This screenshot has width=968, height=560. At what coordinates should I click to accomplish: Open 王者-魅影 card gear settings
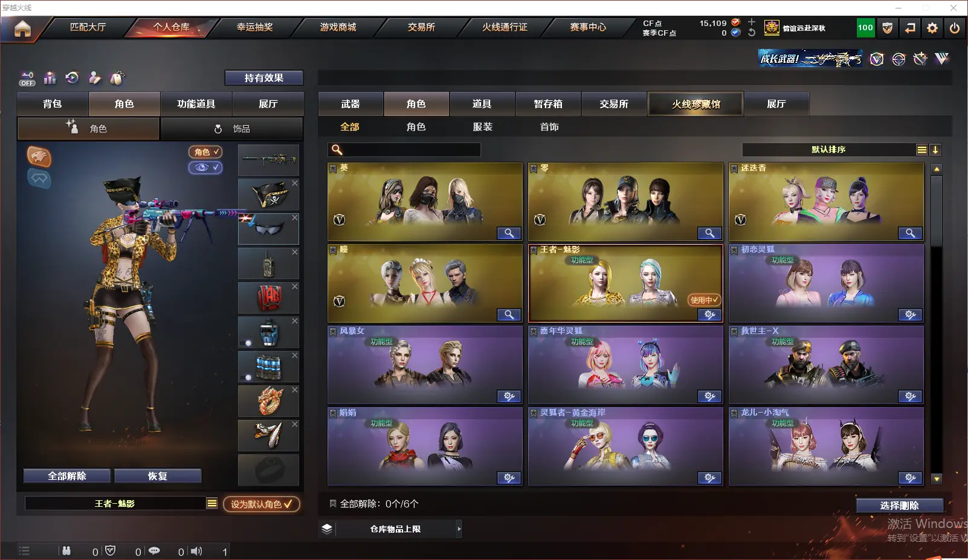709,315
